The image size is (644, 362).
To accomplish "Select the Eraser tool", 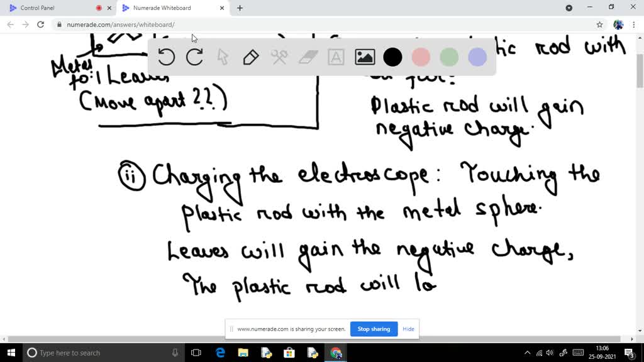I will pos(307,57).
